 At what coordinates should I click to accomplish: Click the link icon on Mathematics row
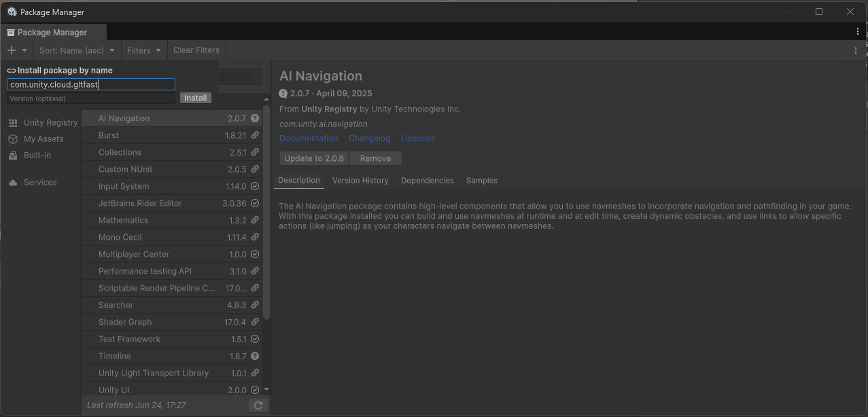pyautogui.click(x=255, y=220)
